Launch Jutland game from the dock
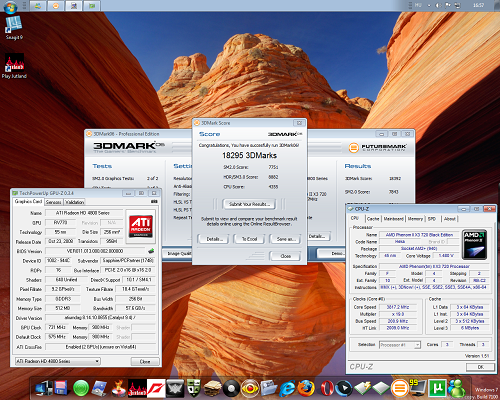Image resolution: width=500 pixels, height=400 pixels. pyautogui.click(x=137, y=388)
